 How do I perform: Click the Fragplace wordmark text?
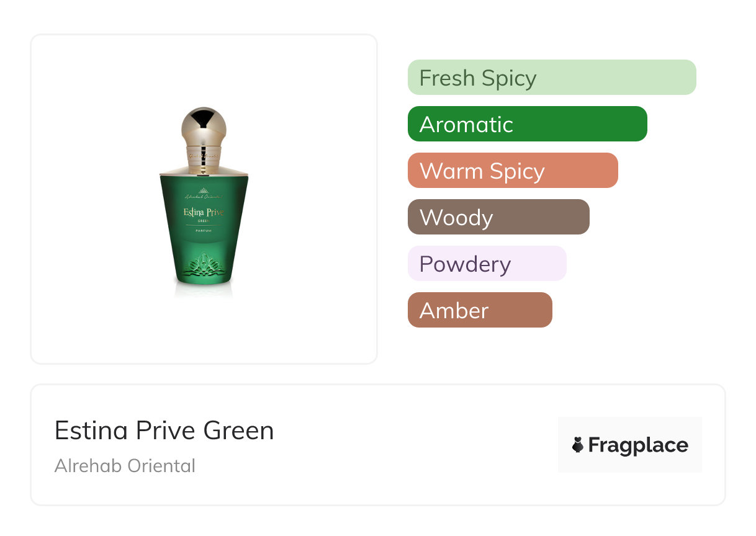click(638, 445)
